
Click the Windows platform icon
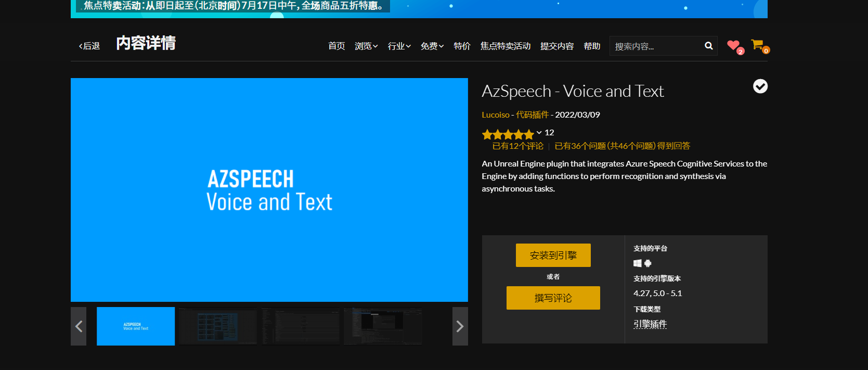point(637,263)
